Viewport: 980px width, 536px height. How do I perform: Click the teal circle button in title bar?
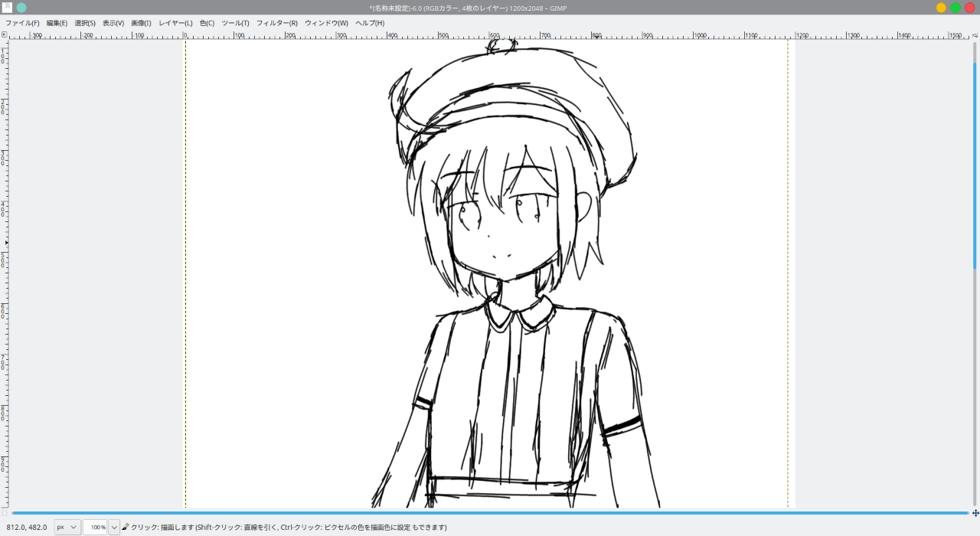[21, 8]
